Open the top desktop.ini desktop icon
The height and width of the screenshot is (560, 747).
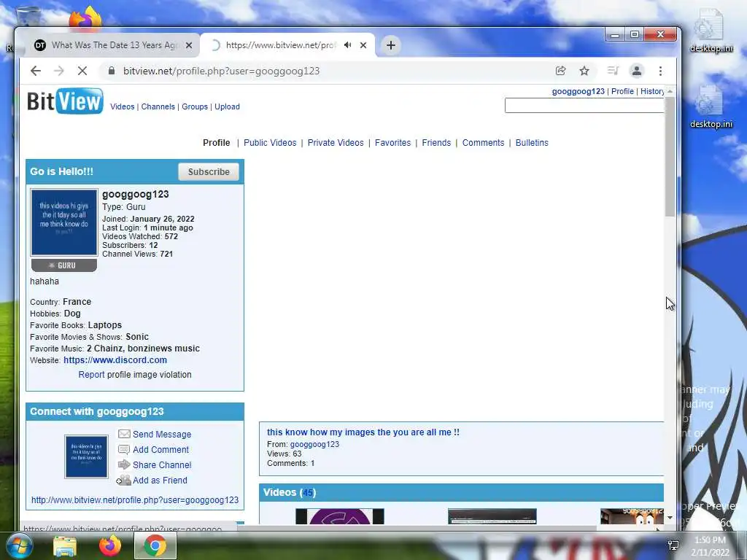[711, 31]
